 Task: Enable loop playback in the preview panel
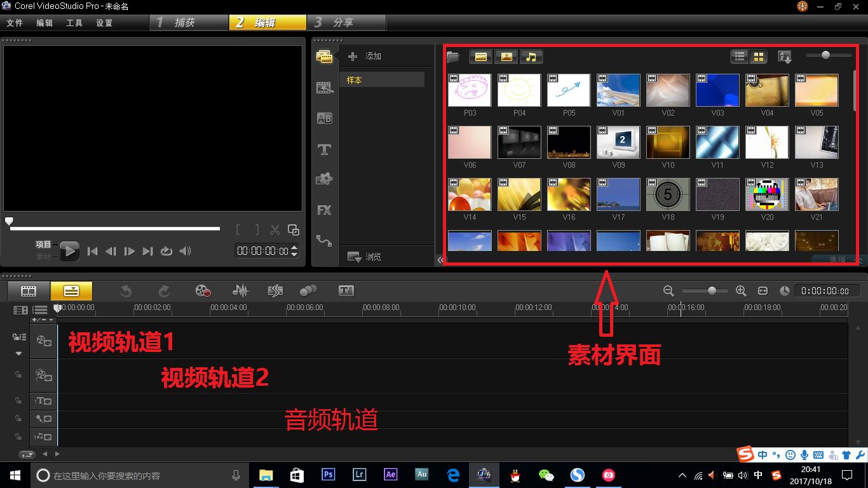[166, 251]
